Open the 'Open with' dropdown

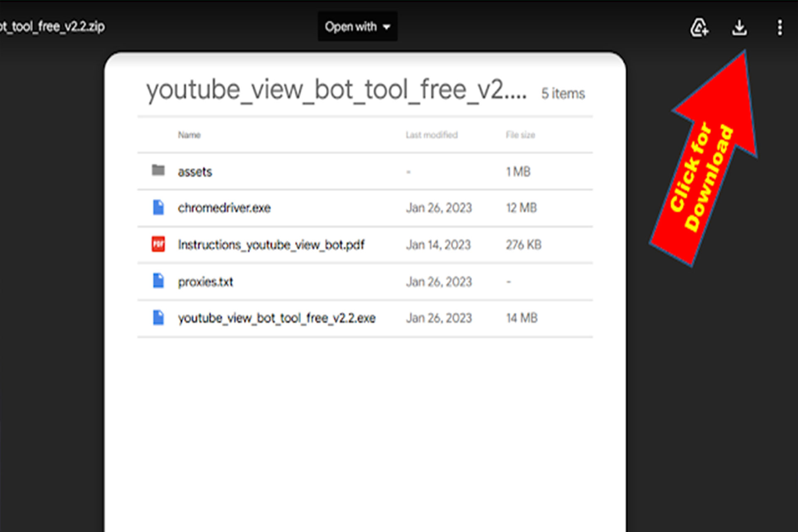[x=357, y=27]
